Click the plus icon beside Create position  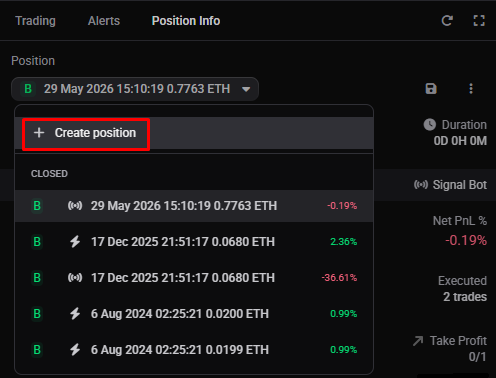tap(39, 133)
